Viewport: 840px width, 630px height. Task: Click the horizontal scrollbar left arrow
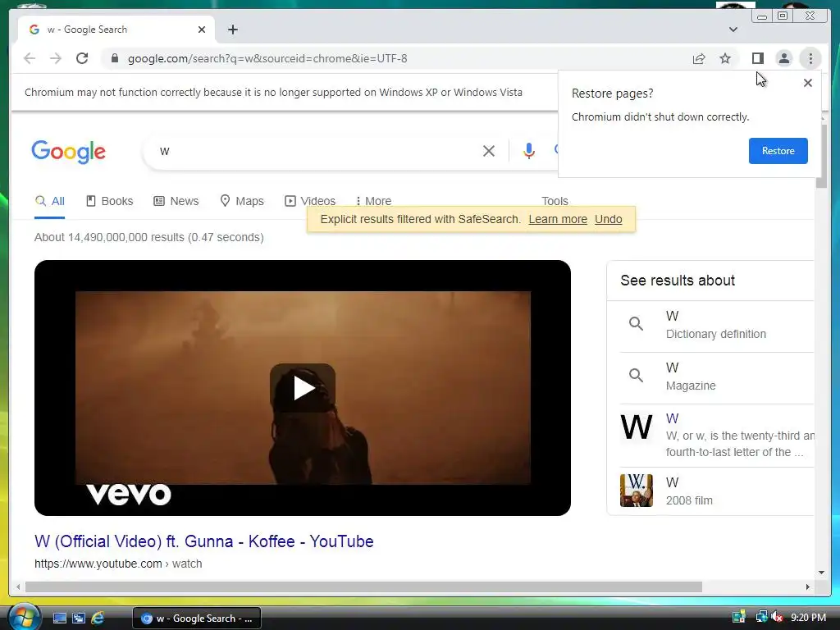click(18, 587)
